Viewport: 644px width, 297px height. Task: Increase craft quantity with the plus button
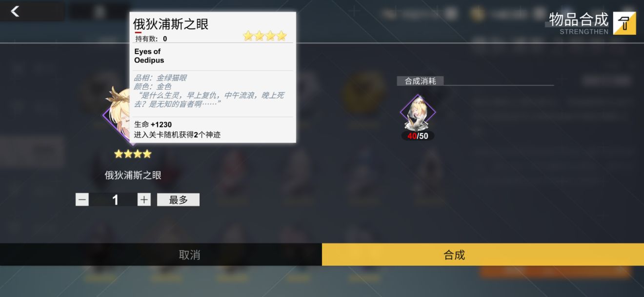pos(144,199)
